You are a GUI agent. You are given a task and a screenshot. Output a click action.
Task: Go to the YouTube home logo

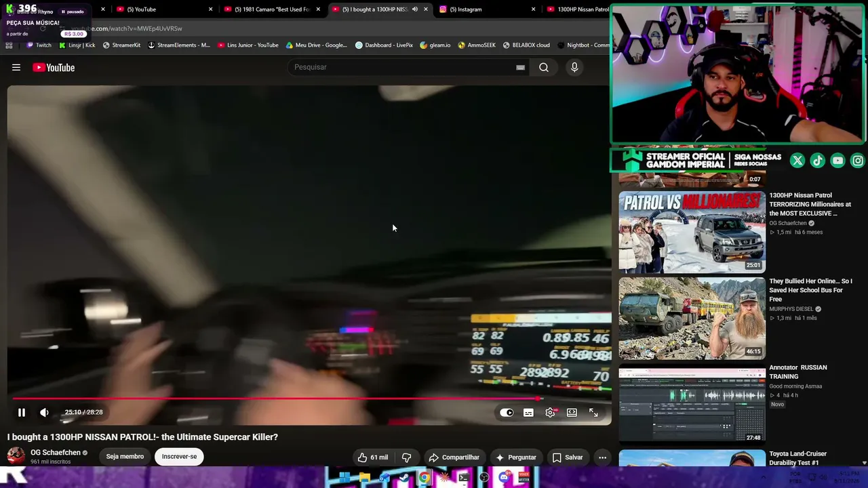pyautogui.click(x=54, y=67)
